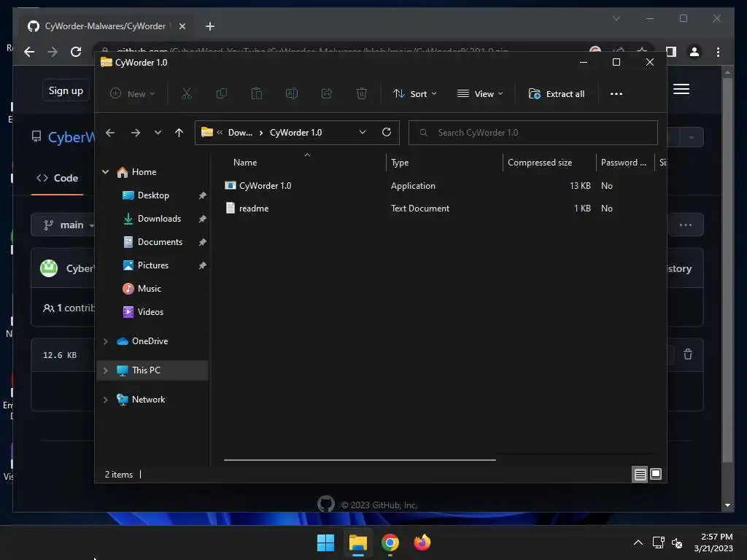
Task: Toggle the Chrome side panel icon
Action: 671,52
